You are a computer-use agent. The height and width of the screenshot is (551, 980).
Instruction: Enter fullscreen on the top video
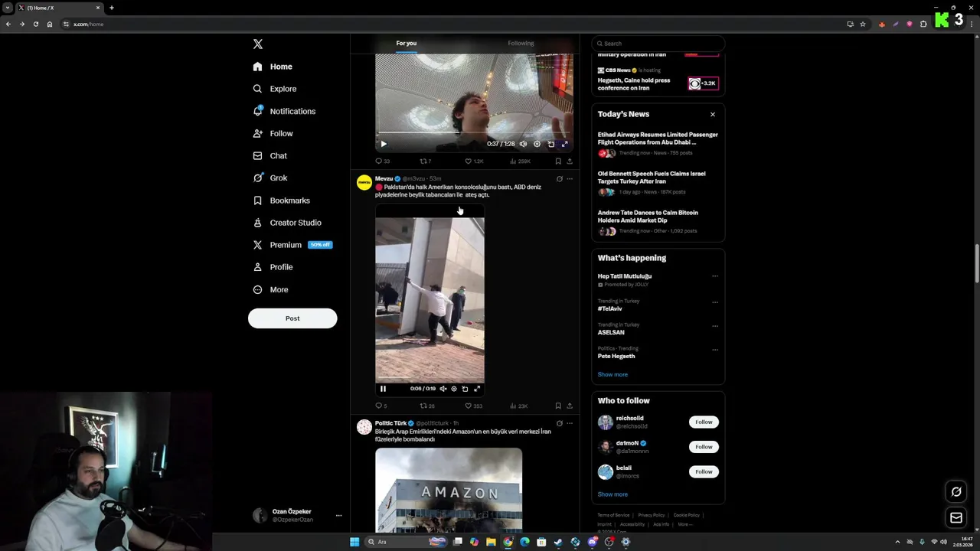click(564, 144)
